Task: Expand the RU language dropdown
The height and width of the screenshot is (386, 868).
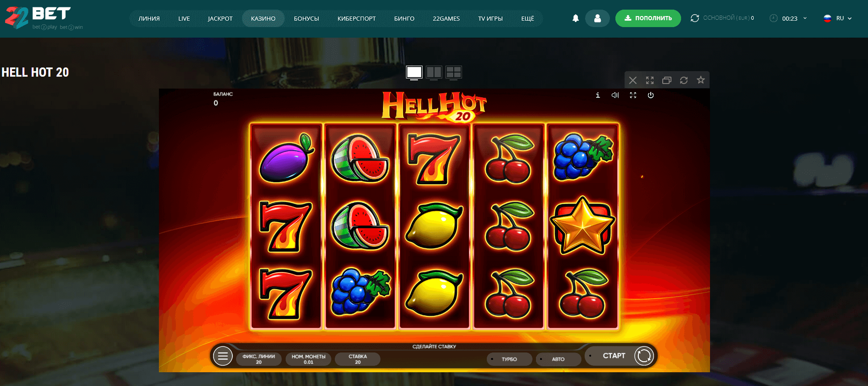Action: (838, 18)
